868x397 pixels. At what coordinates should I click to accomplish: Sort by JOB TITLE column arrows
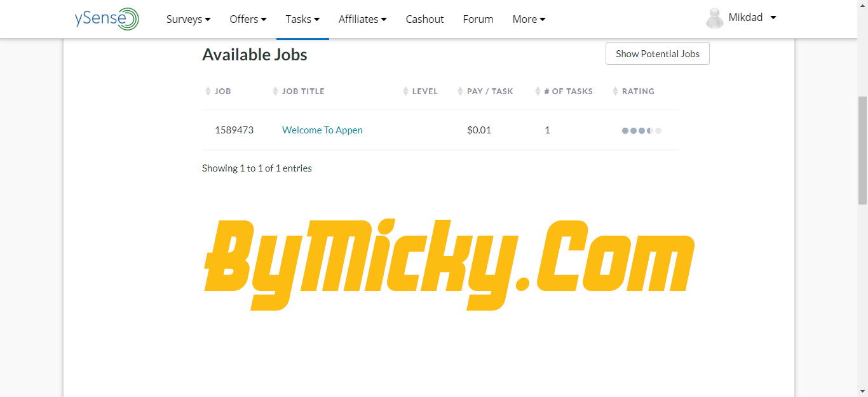(275, 91)
